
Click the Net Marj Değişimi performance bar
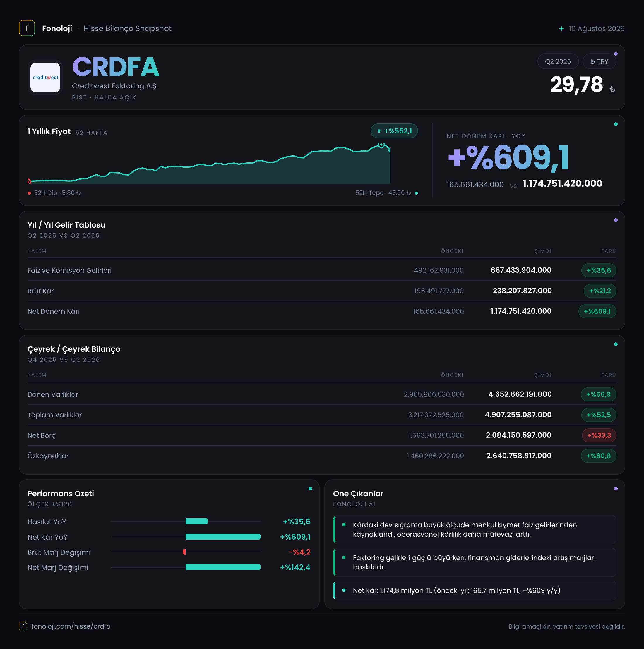pos(223,567)
